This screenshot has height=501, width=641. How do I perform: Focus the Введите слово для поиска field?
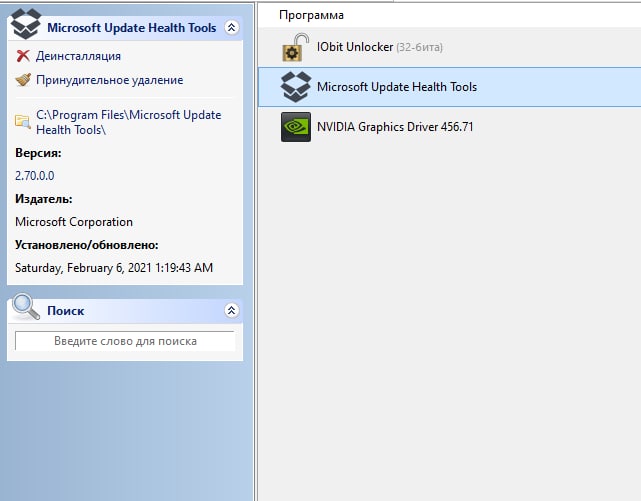125,341
